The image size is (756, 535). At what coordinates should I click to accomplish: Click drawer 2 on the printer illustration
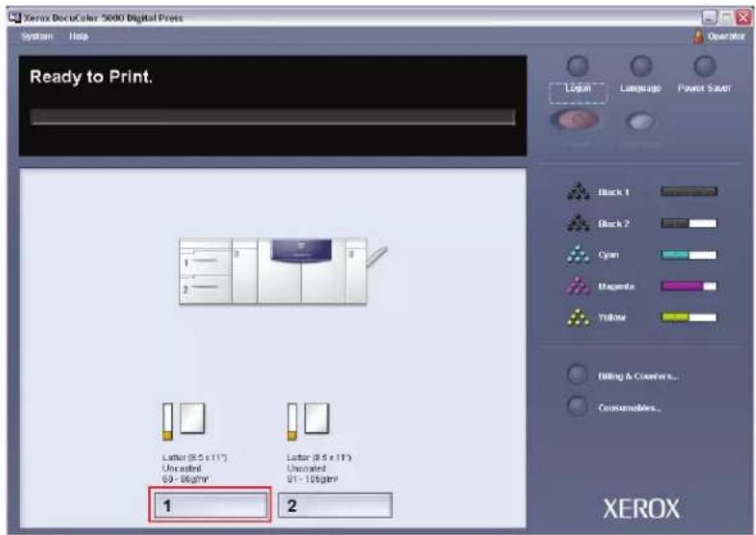[206, 289]
